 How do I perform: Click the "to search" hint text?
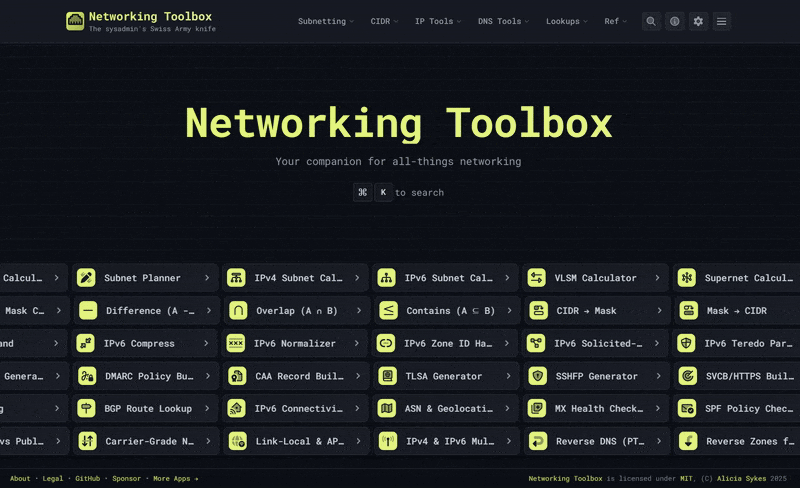point(419,193)
